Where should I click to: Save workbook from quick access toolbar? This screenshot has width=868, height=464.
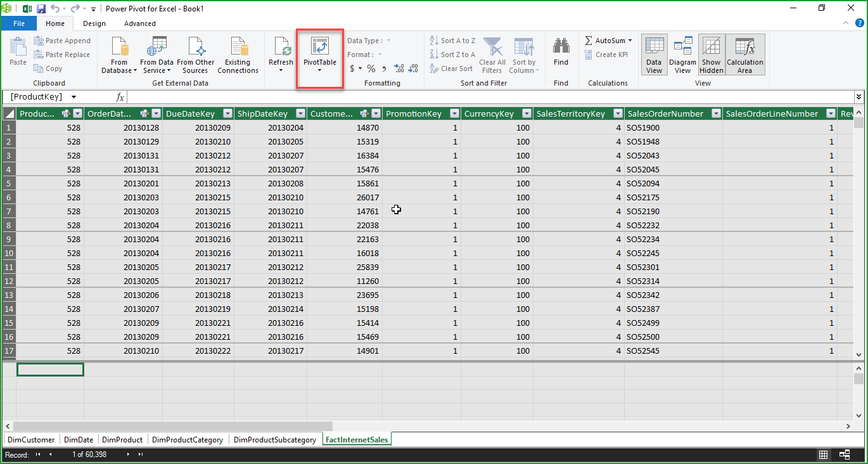[x=41, y=9]
